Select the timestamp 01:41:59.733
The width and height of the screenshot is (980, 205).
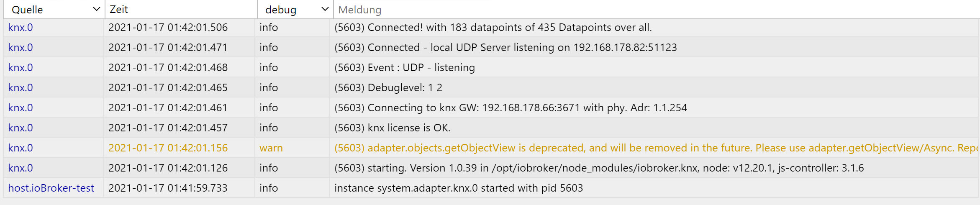click(168, 188)
